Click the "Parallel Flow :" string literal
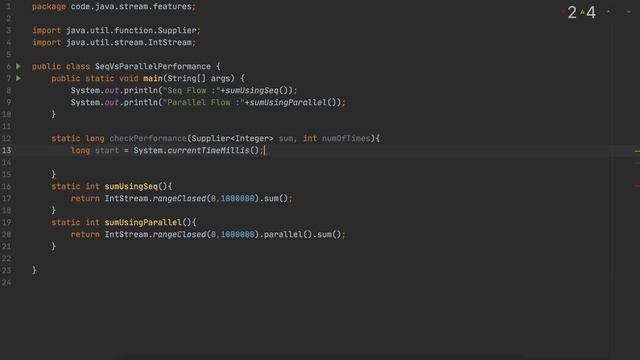Screen dimensions: 640x360 tap(203, 102)
